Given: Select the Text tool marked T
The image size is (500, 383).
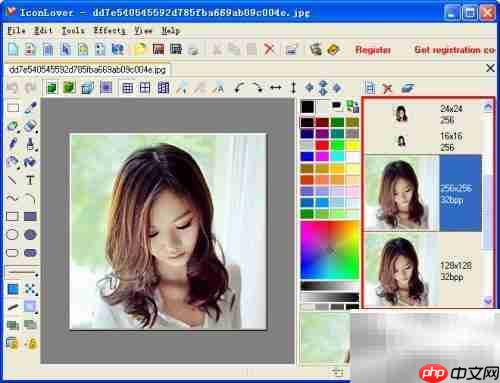Looking at the screenshot, I should click(x=30, y=180).
